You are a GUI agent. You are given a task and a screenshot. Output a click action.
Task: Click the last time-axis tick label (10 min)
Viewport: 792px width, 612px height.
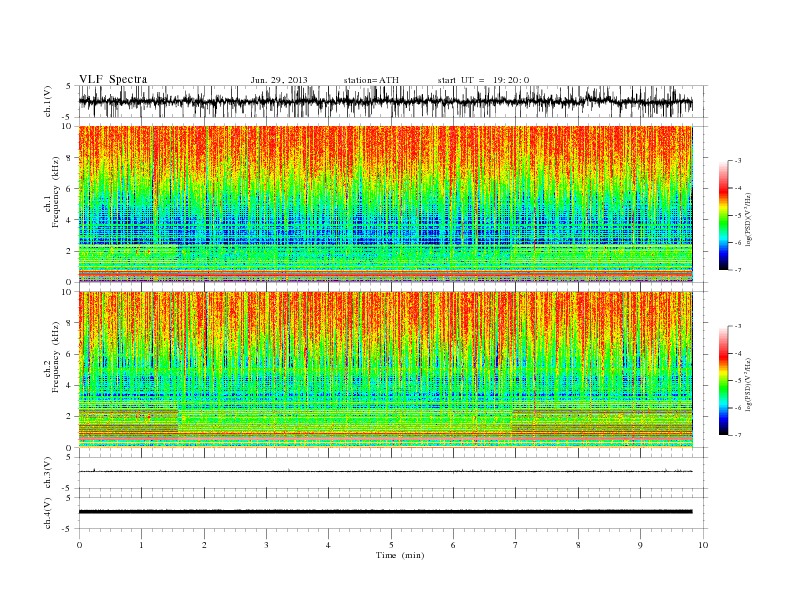click(703, 545)
